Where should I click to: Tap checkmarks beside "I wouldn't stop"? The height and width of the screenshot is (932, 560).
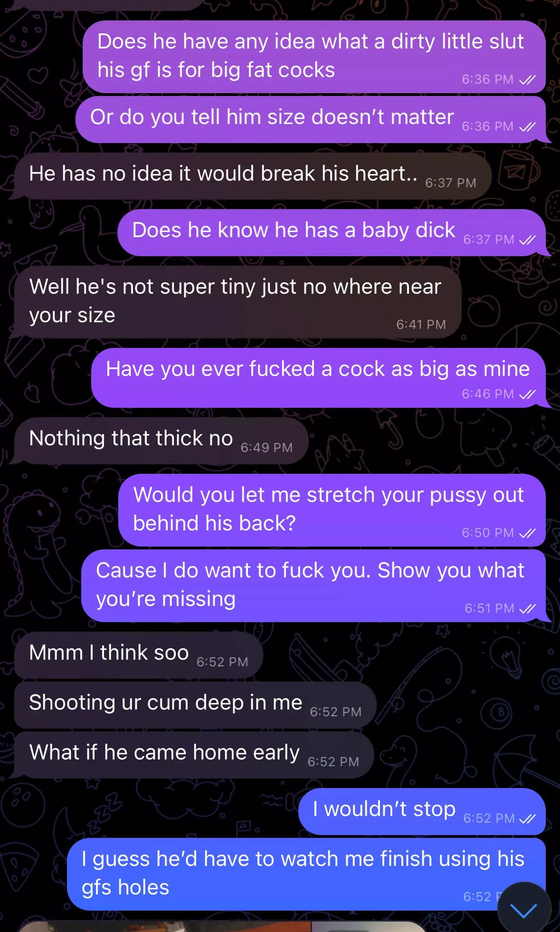(x=527, y=819)
